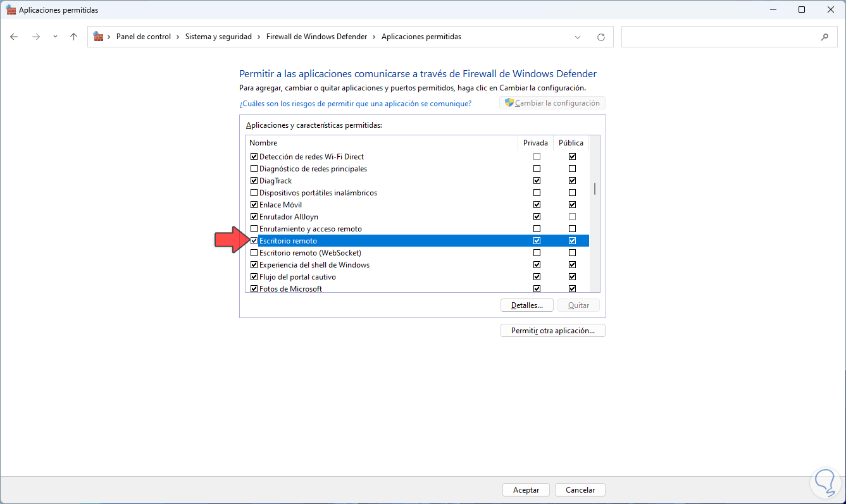The image size is (846, 504).
Task: Toggle Pública for Detección de redes Wi-Fi Direct
Action: click(573, 157)
